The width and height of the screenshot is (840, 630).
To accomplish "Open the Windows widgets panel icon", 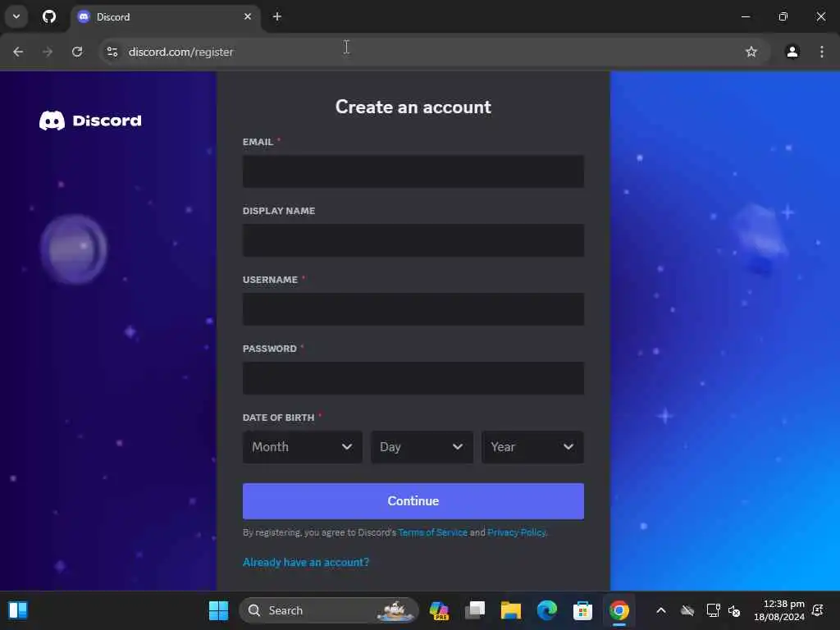I will pos(18,610).
